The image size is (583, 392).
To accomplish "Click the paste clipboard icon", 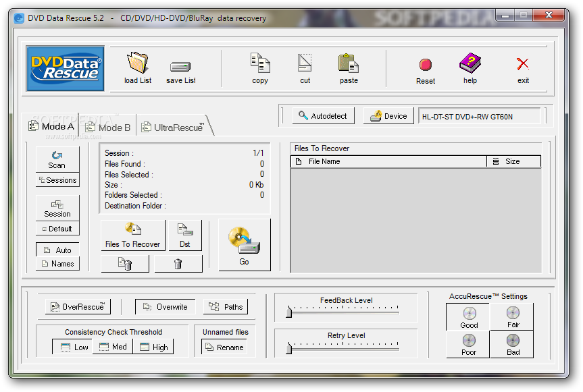I will click(x=349, y=63).
